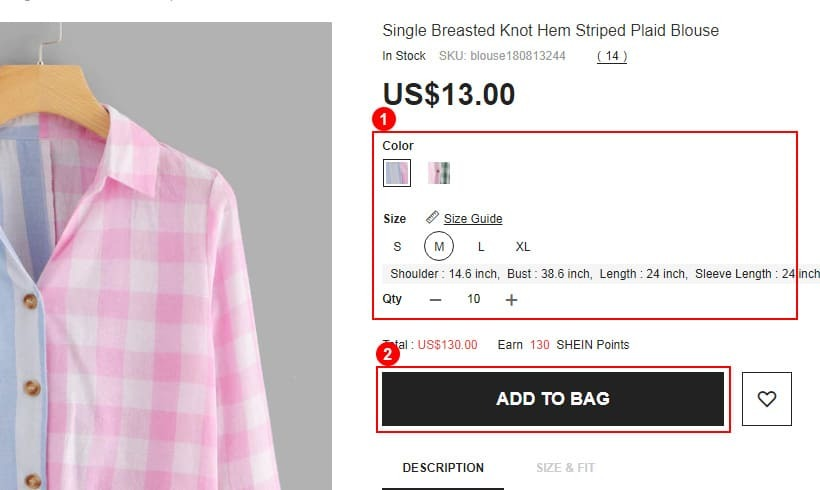Click the quantity field showing 10
The image size is (820, 490).
474,299
